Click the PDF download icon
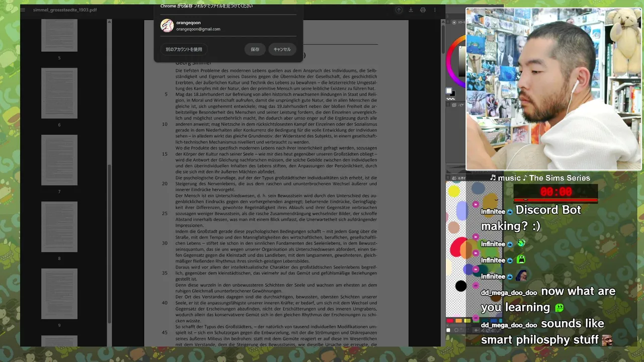The width and height of the screenshot is (644, 362). [411, 10]
